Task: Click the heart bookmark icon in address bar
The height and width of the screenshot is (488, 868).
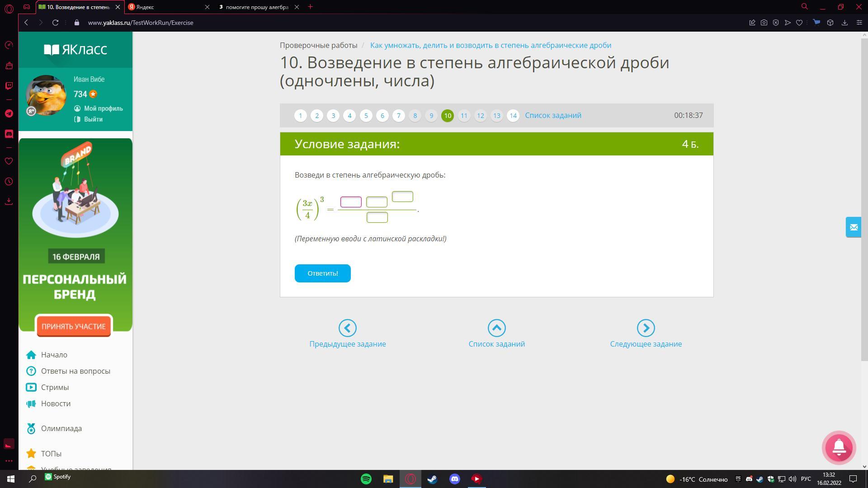Action: [799, 23]
